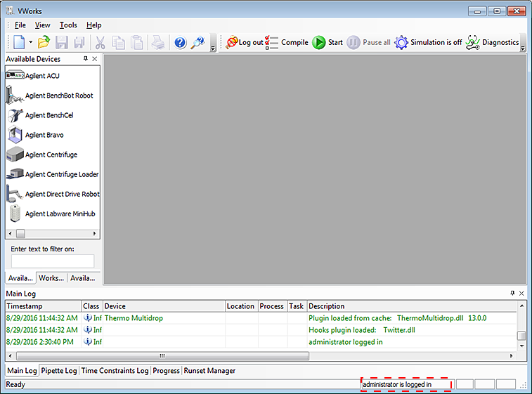Click the Class column header
532x394 pixels.
[x=92, y=306]
